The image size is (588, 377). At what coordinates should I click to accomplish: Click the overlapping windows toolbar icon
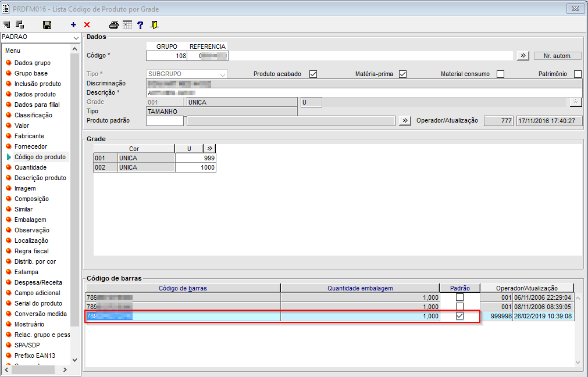click(x=20, y=25)
